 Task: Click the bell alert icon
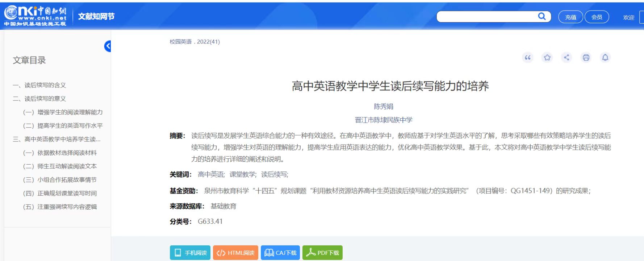[x=605, y=58]
